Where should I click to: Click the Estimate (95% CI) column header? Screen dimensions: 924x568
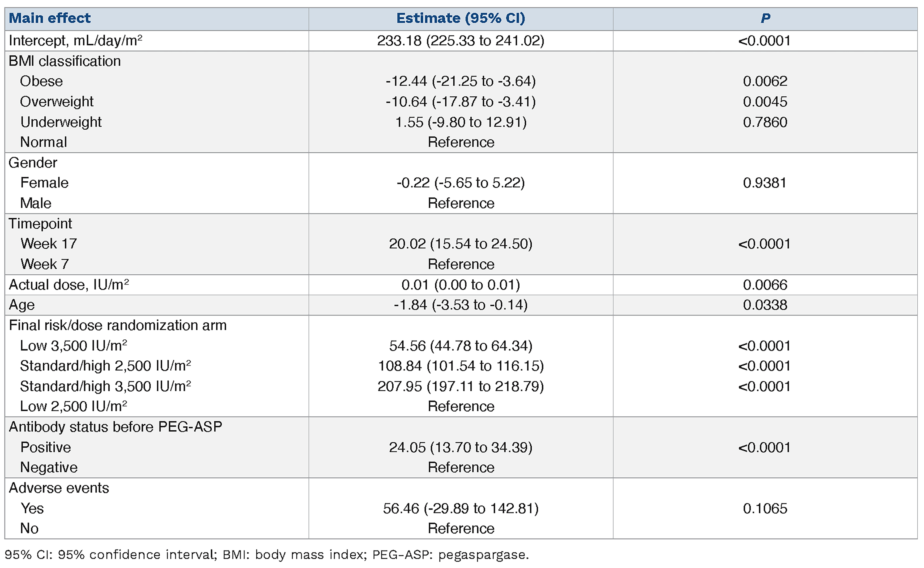tap(461, 18)
